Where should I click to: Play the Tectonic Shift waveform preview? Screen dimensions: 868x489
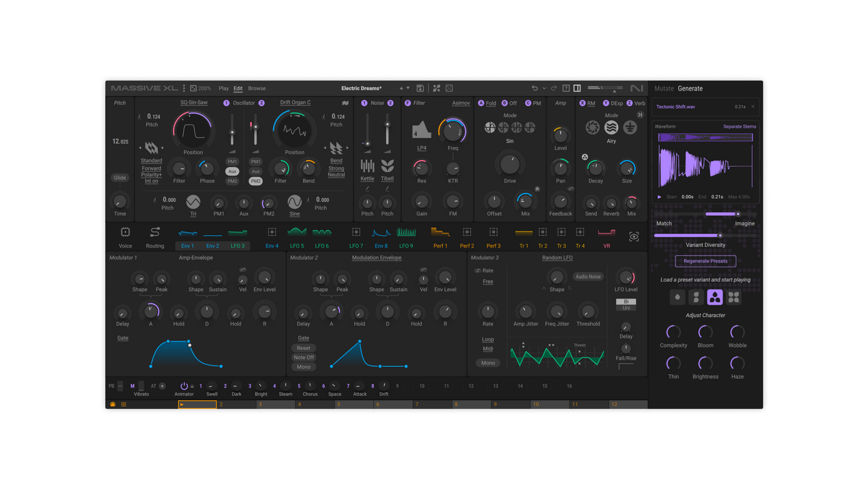coord(659,197)
